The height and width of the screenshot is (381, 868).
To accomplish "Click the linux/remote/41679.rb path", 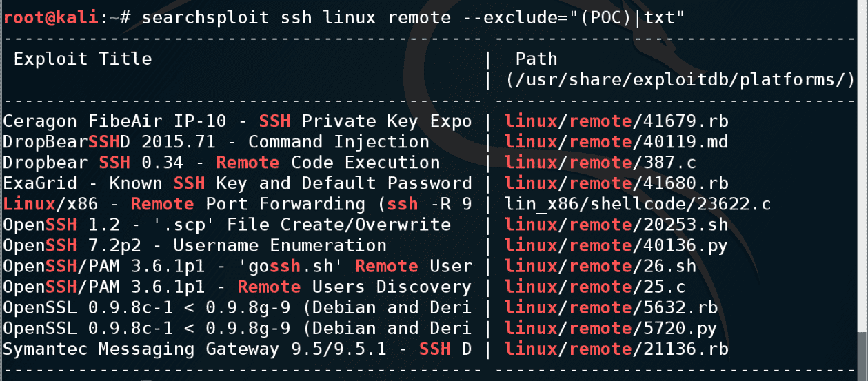I will pos(616,122).
